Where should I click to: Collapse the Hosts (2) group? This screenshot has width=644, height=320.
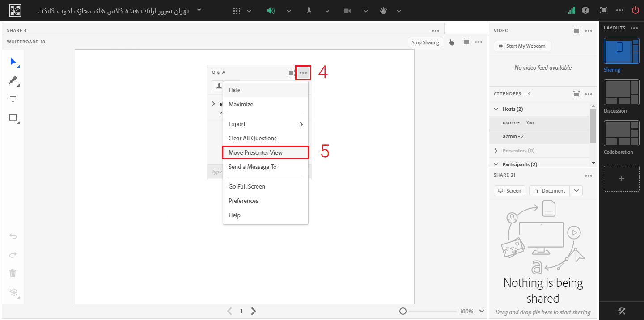coord(496,109)
